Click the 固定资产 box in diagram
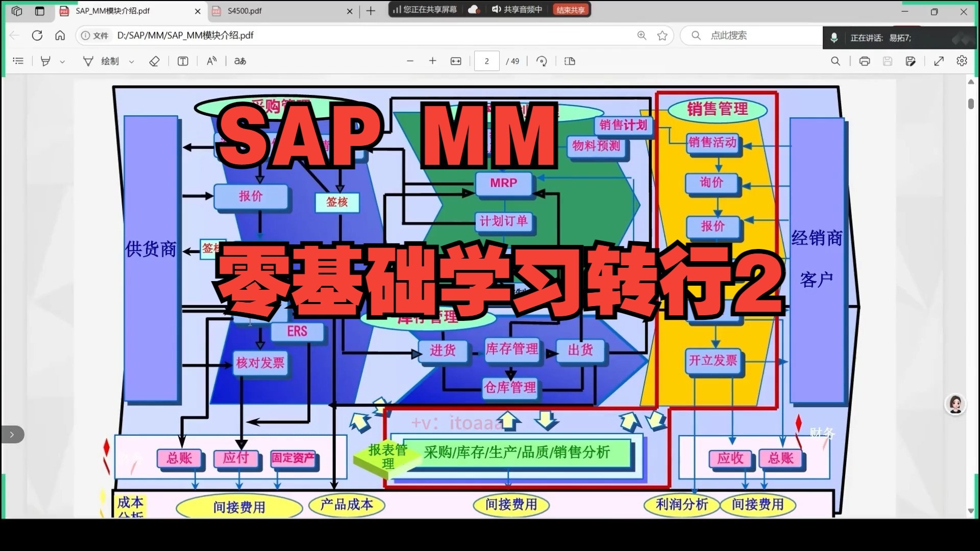The width and height of the screenshot is (980, 551). coord(293,458)
